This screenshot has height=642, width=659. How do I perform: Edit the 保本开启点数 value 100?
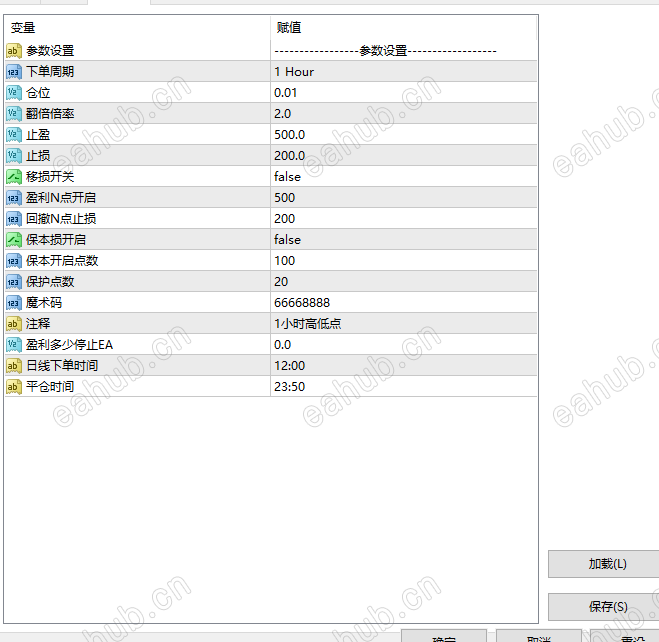[x=403, y=260]
